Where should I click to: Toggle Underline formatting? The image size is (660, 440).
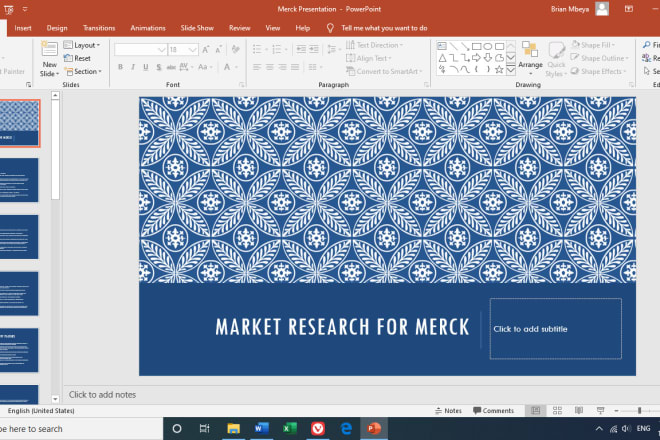tap(146, 67)
